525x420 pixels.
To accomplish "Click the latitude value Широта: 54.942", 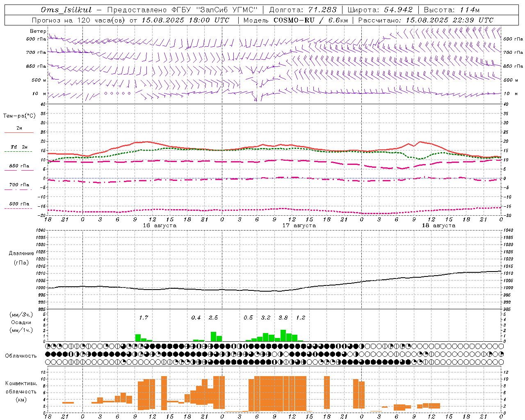I will (x=380, y=10).
